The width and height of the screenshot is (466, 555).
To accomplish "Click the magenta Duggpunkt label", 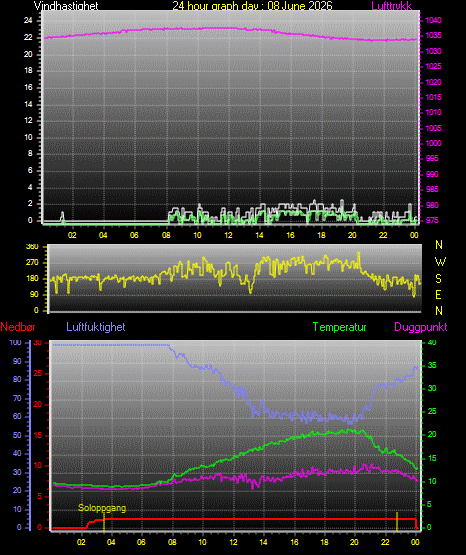I will click(421, 327).
